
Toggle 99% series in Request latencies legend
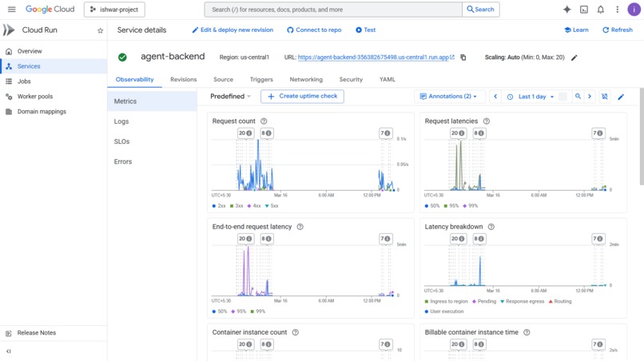click(471, 206)
